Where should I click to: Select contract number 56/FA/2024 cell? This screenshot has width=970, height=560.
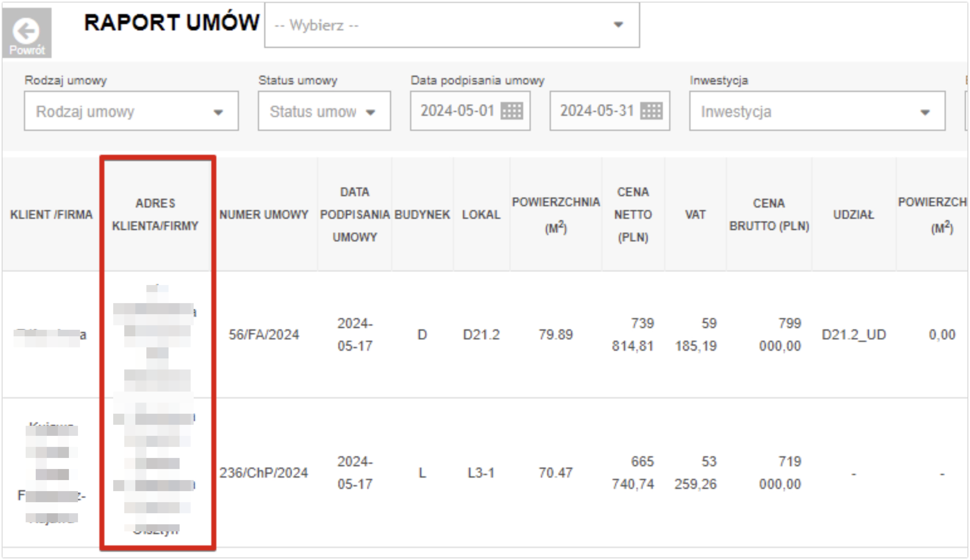pos(264,335)
